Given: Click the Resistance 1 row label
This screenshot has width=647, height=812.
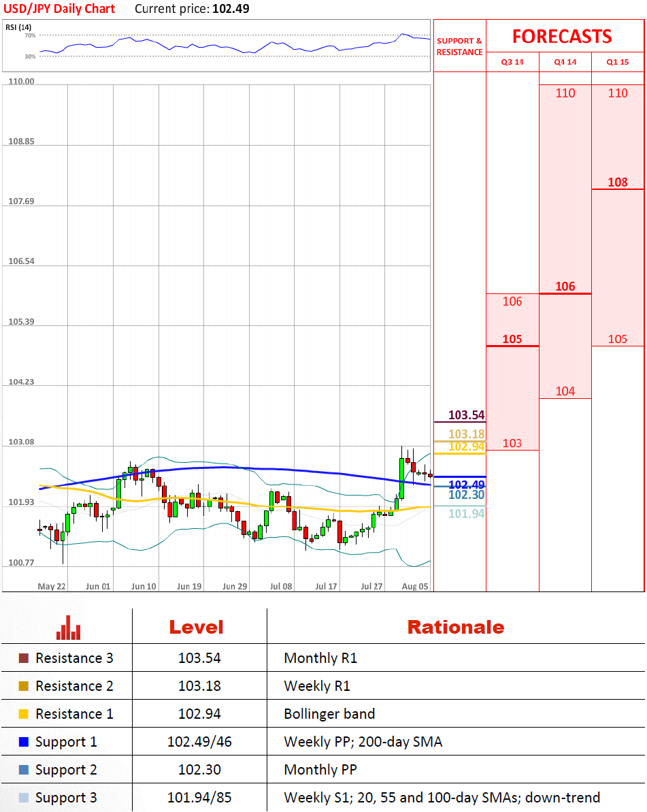Looking at the screenshot, I should pyautogui.click(x=75, y=714).
